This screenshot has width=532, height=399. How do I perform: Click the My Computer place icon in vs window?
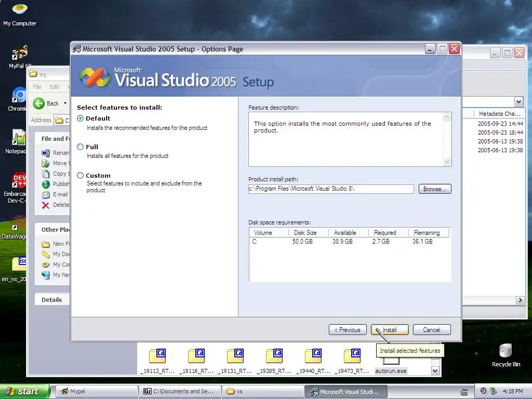pyautogui.click(x=46, y=264)
